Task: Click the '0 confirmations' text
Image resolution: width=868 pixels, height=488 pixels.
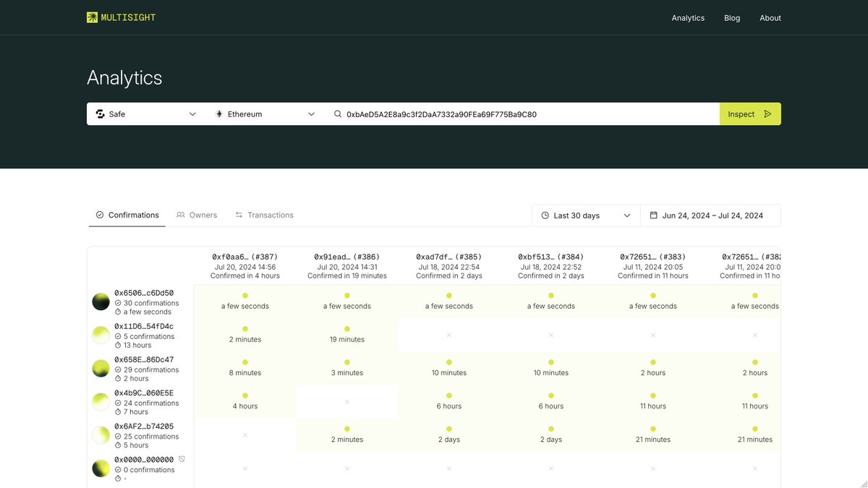Action: pos(149,469)
